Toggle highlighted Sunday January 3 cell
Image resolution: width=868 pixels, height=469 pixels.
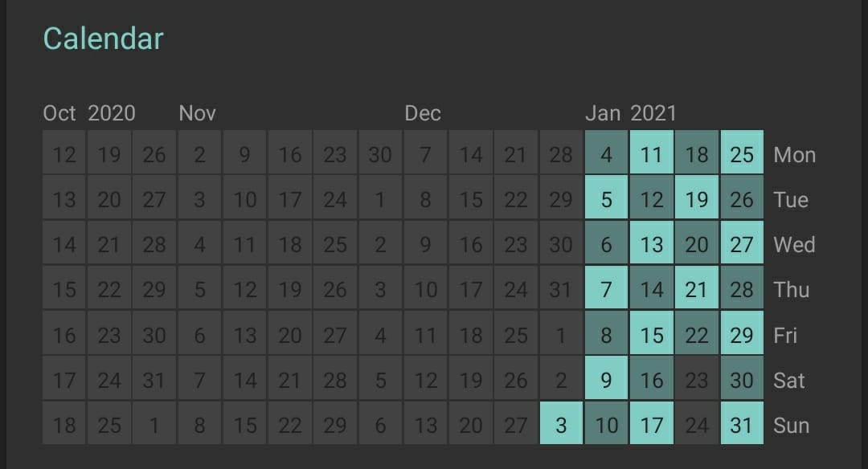pos(561,423)
